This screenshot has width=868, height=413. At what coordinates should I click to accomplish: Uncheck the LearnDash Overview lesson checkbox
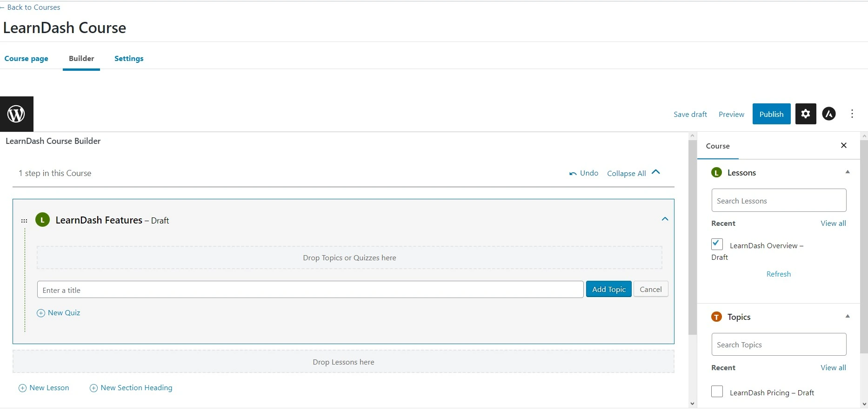tap(717, 244)
